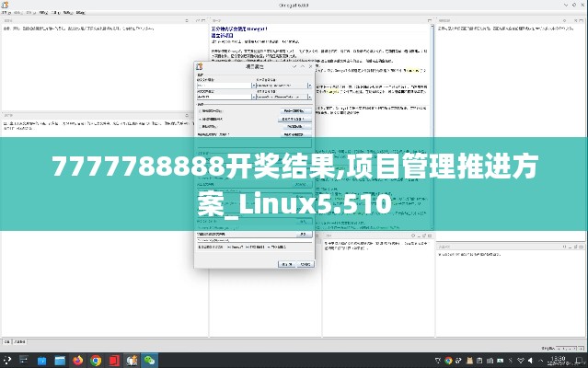The height and width of the screenshot is (368, 588).
Task: Open the Go To menu in OmegaT
Action: pyautogui.click(x=31, y=12)
